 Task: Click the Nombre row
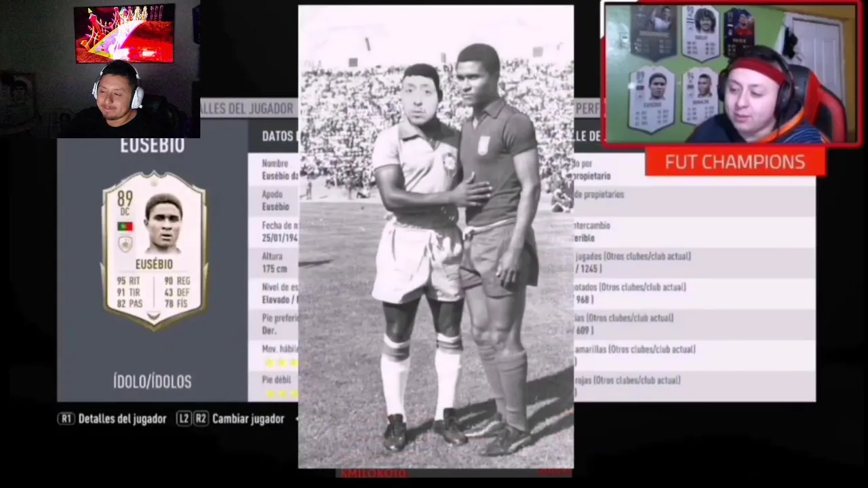click(273, 169)
